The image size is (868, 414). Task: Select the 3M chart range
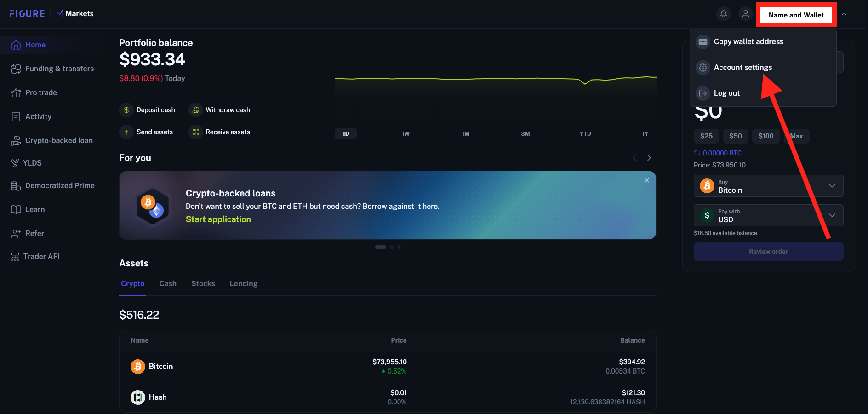click(x=525, y=134)
